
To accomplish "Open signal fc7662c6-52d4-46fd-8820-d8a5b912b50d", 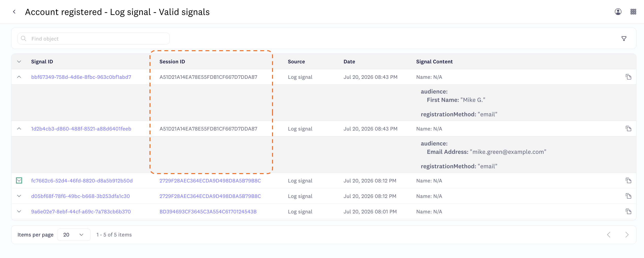I will point(82,181).
